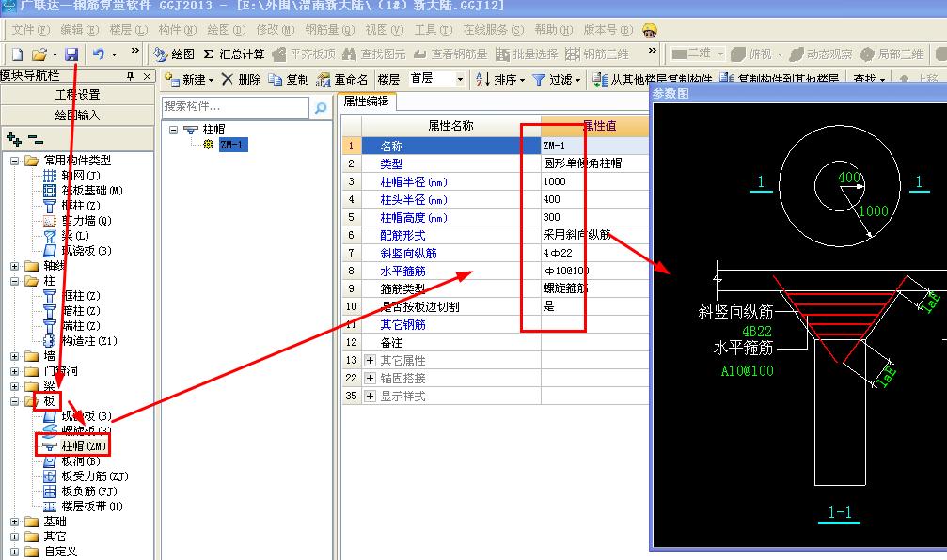This screenshot has width=947, height=560.
Task: Click the New file icon
Action: [18, 54]
